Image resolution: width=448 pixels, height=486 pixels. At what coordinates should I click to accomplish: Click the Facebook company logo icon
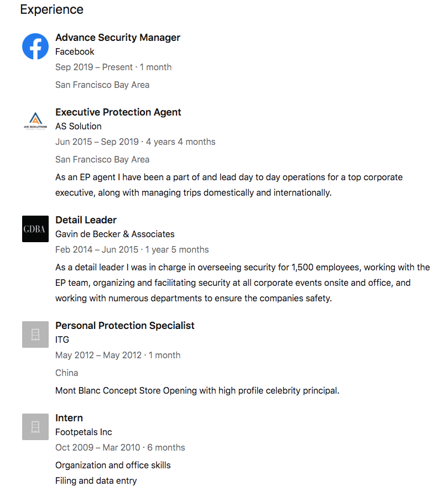[x=35, y=46]
